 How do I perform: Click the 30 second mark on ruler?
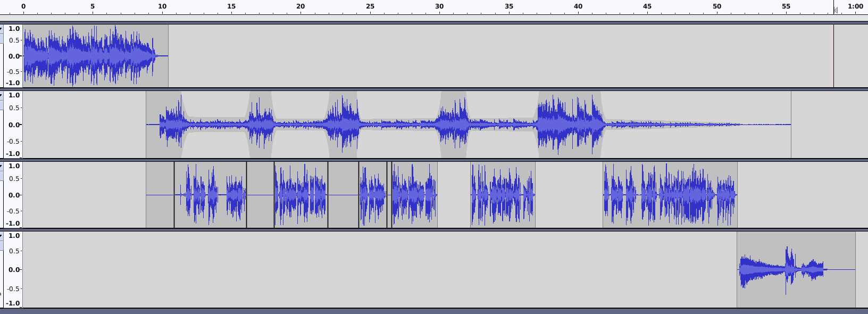tap(439, 6)
